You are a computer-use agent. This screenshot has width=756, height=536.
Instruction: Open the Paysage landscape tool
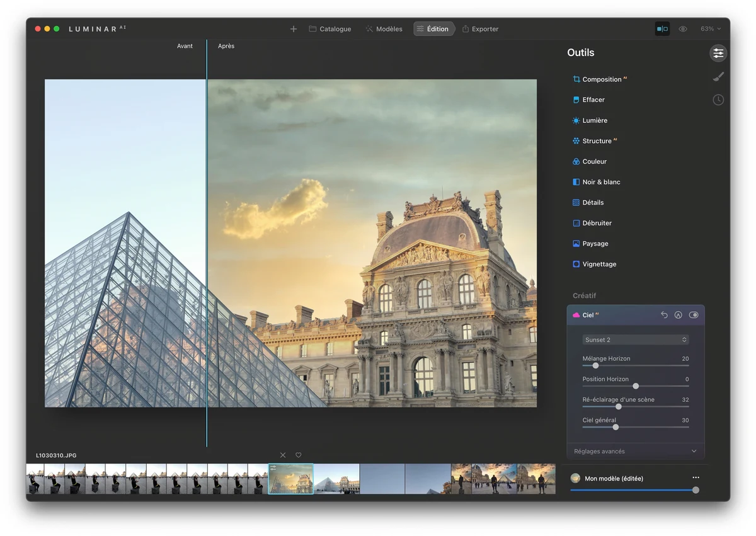(x=590, y=244)
